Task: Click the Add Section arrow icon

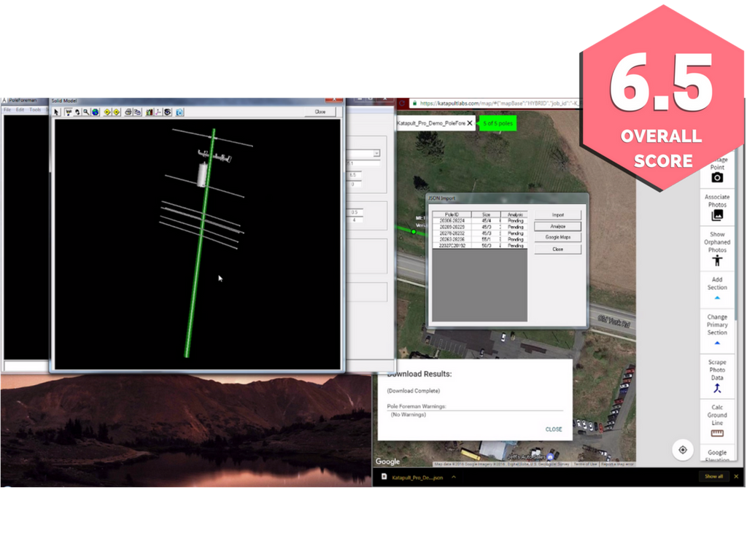Action: click(x=717, y=297)
